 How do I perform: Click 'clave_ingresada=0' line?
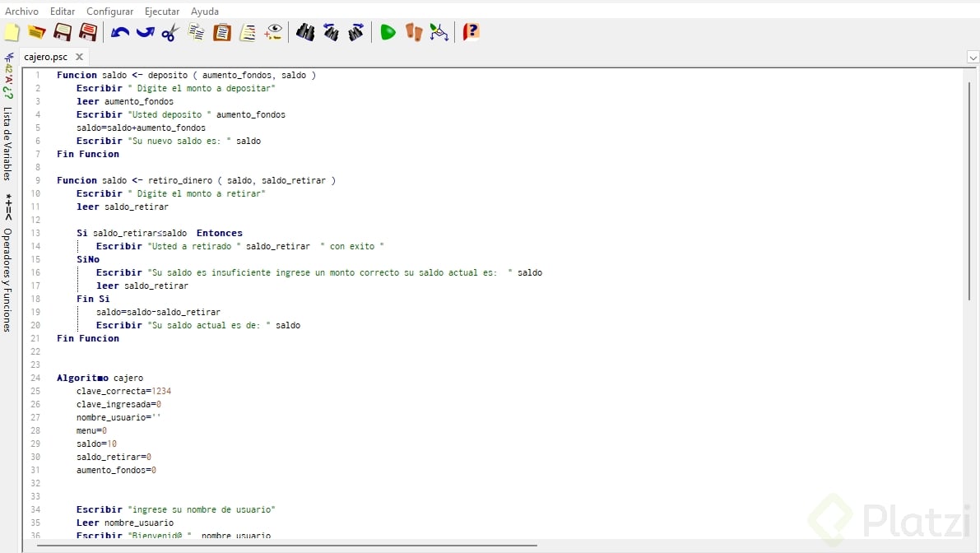point(118,404)
